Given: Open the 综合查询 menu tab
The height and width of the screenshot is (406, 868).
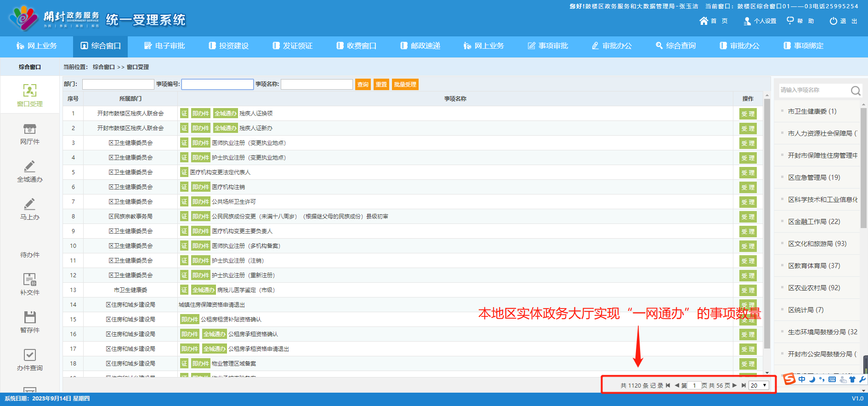Looking at the screenshot, I should click(675, 46).
